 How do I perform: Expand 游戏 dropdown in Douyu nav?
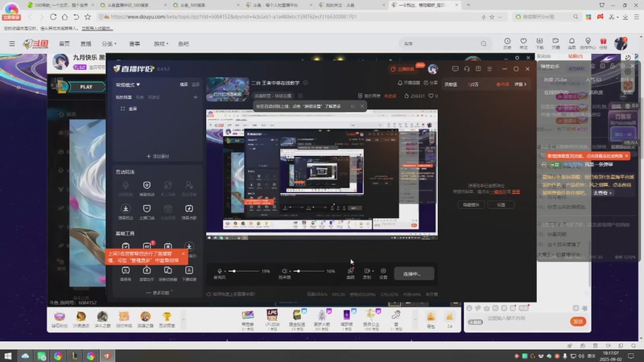coord(160,43)
